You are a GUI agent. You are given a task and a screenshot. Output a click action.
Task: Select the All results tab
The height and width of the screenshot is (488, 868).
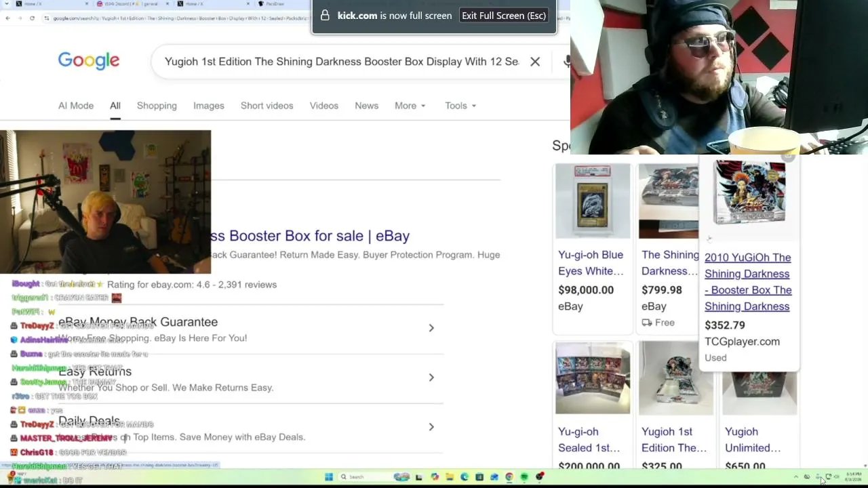coord(115,106)
